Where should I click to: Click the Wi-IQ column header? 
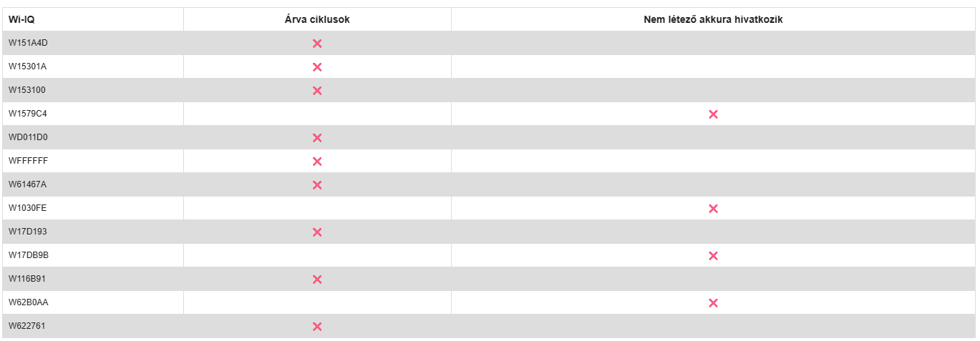[21, 19]
